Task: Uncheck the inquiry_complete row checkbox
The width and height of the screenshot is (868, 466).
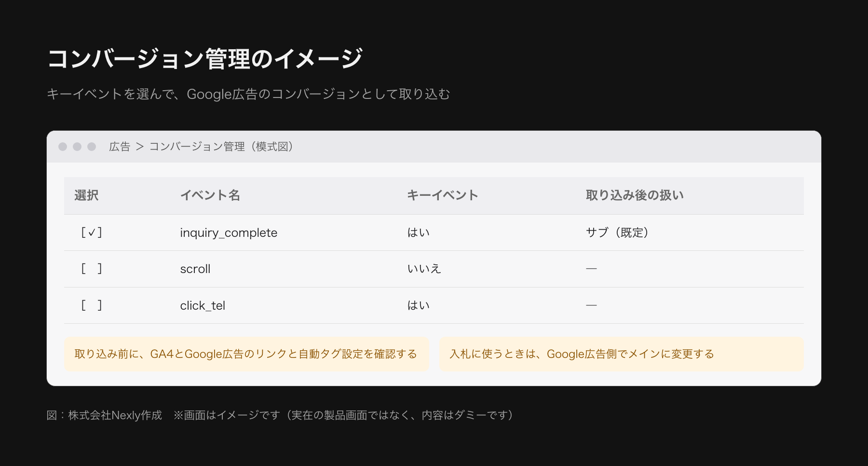Action: tap(92, 233)
